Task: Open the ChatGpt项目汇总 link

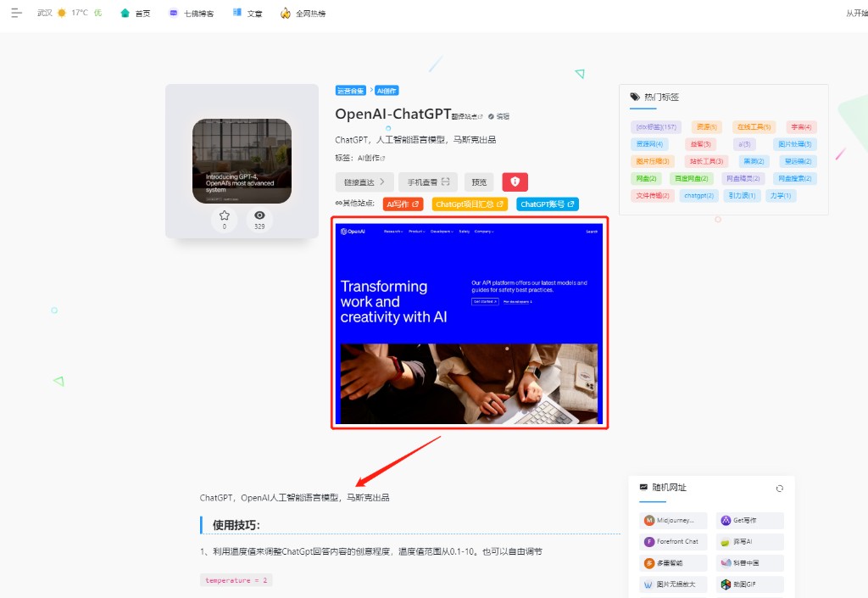Action: coord(470,204)
